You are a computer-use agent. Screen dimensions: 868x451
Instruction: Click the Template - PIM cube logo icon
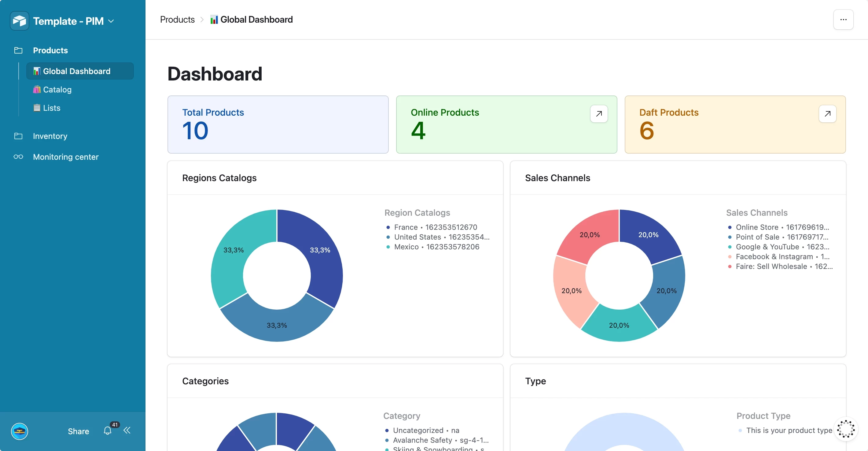point(19,21)
